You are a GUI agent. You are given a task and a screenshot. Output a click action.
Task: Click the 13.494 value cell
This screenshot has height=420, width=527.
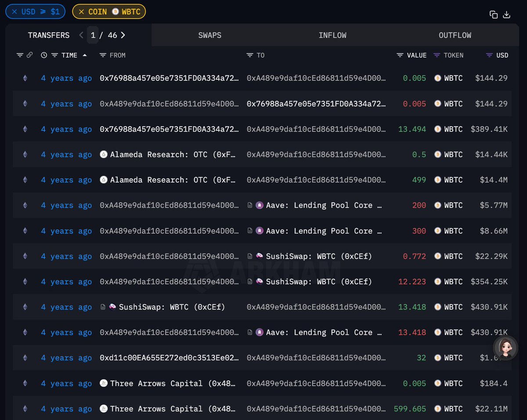click(x=412, y=129)
